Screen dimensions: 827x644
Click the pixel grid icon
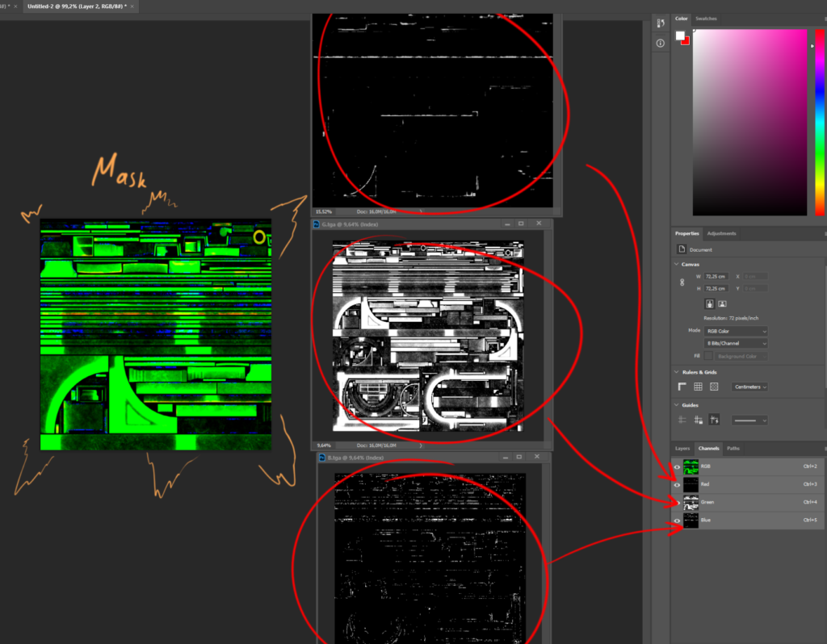pos(714,386)
